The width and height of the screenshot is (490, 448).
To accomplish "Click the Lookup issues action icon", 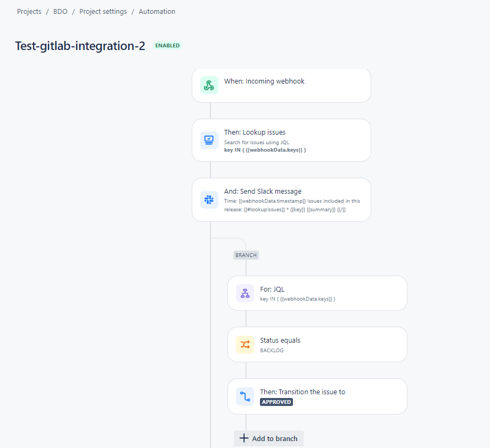I will [209, 140].
